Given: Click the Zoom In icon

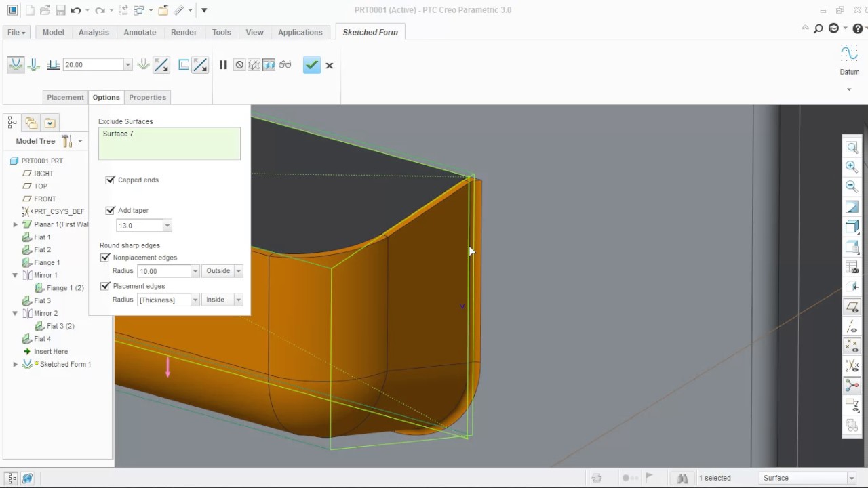Looking at the screenshot, I should 852,167.
